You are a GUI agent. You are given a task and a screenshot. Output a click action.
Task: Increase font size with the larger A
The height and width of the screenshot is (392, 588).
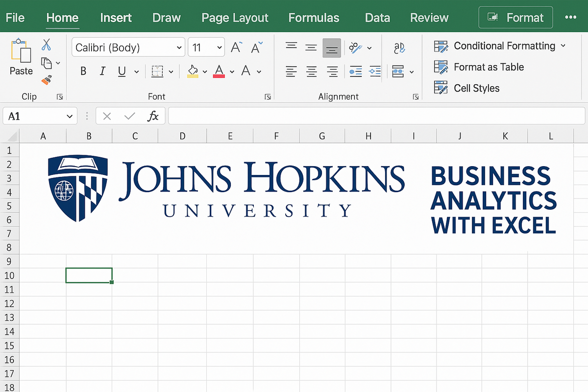(237, 48)
